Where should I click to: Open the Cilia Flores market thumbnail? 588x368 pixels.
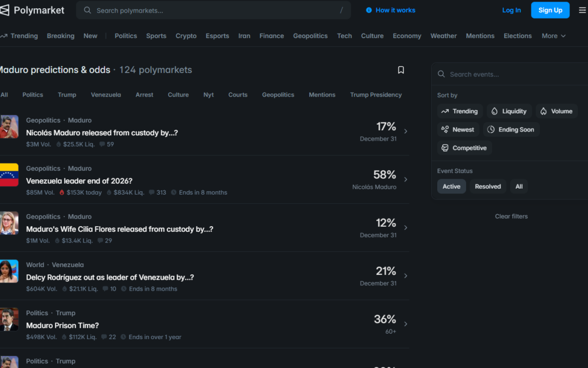tap(9, 223)
